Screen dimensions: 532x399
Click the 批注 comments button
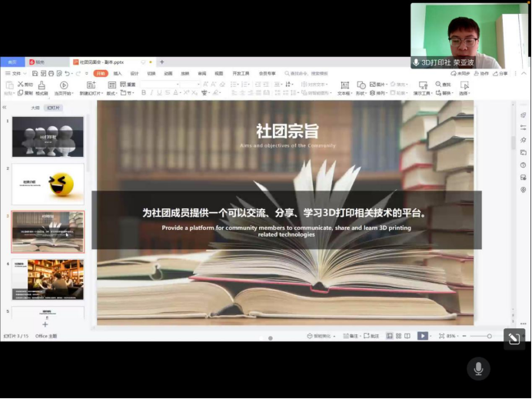click(371, 336)
